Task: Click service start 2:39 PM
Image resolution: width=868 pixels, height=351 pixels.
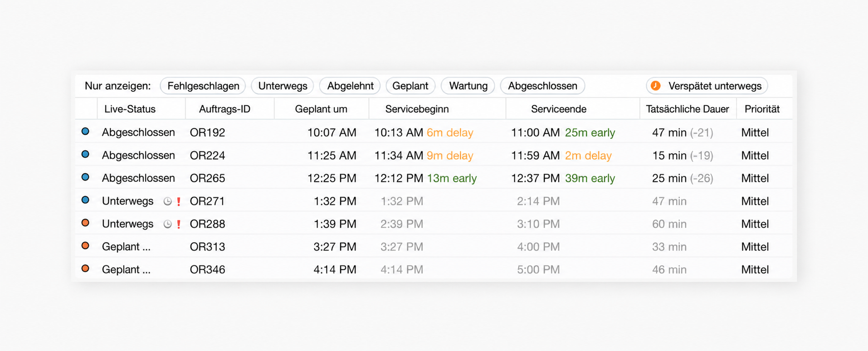Action: (402, 224)
